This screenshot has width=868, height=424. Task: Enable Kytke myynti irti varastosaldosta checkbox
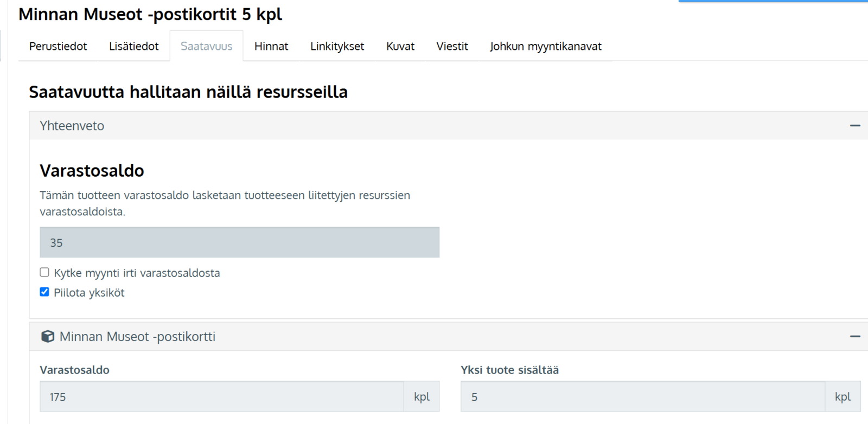pyautogui.click(x=44, y=272)
